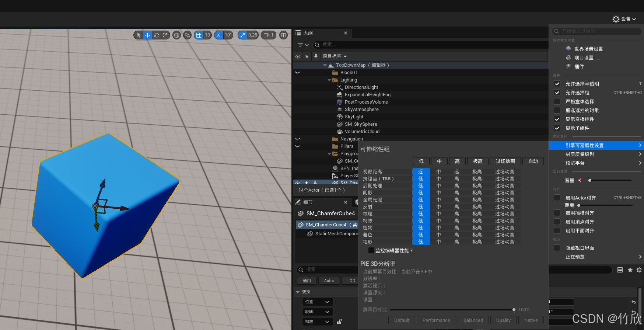
Task: Activate the translate move gizmo tool
Action: point(147,35)
